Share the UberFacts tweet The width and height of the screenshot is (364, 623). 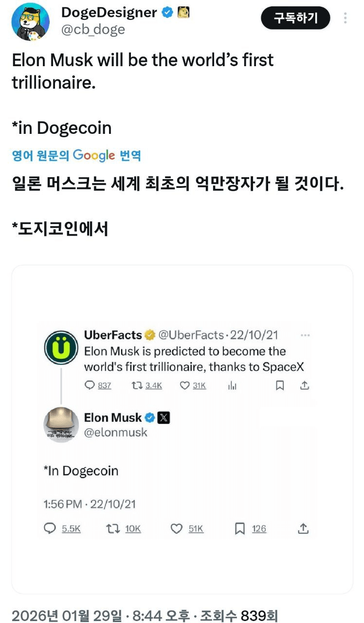(305, 385)
